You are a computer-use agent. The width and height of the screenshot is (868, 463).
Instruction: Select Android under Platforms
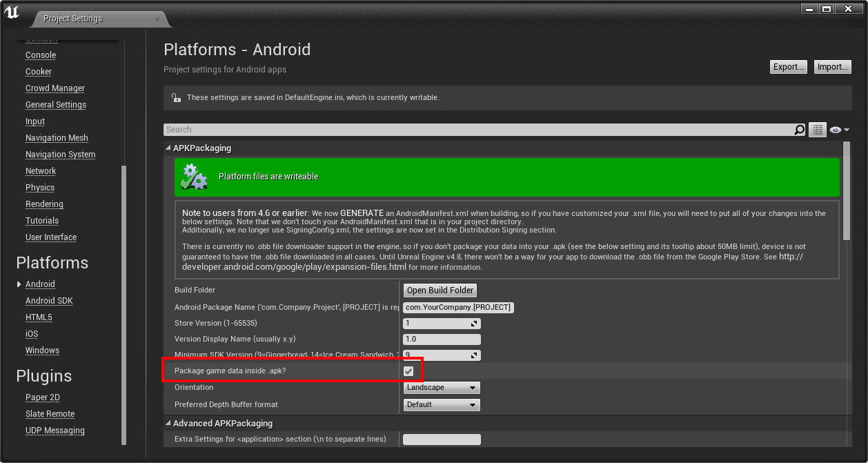tap(40, 284)
